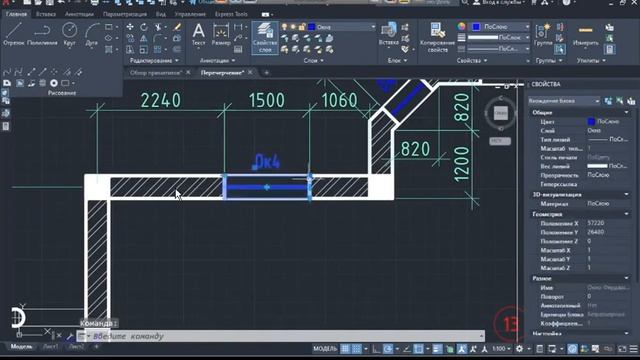Select the Круг (Circle) tool
This screenshot has width=640, height=360.
[x=69, y=34]
